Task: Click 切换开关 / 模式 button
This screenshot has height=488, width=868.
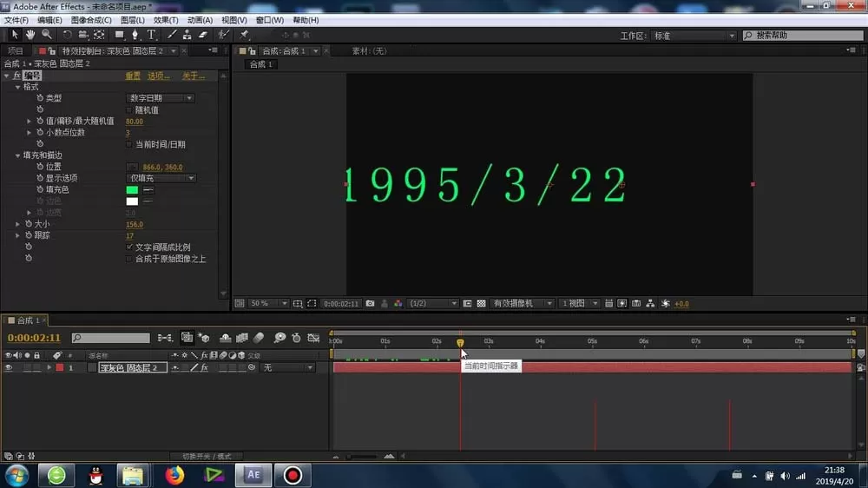Action: tap(207, 457)
